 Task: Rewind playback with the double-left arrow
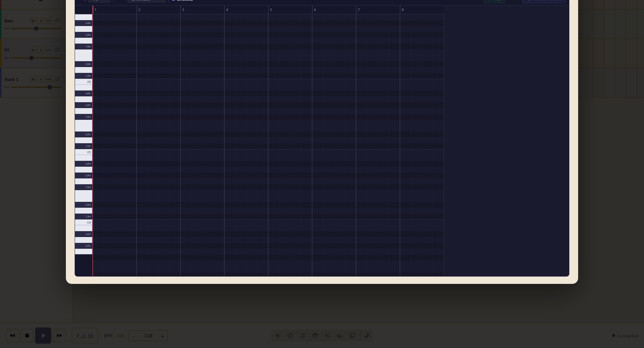point(12,336)
